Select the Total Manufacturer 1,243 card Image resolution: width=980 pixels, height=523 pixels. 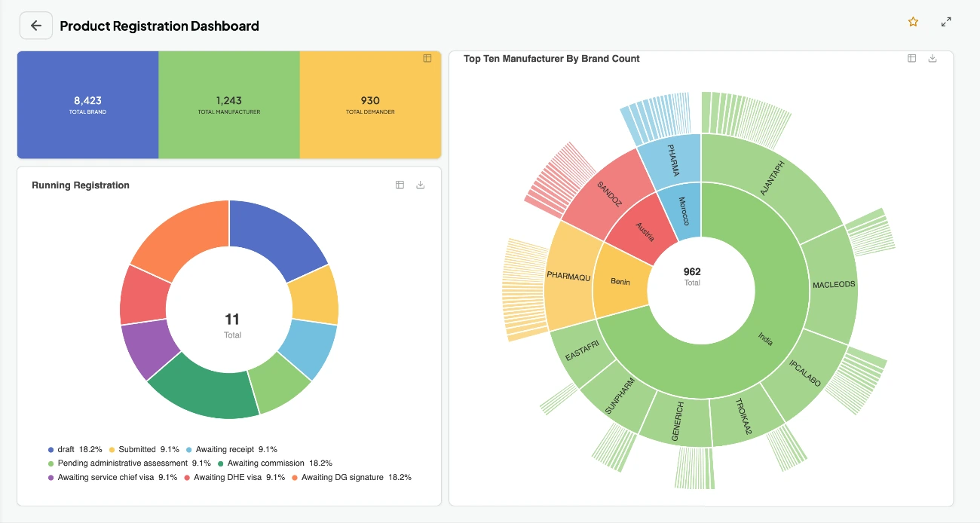(x=229, y=105)
